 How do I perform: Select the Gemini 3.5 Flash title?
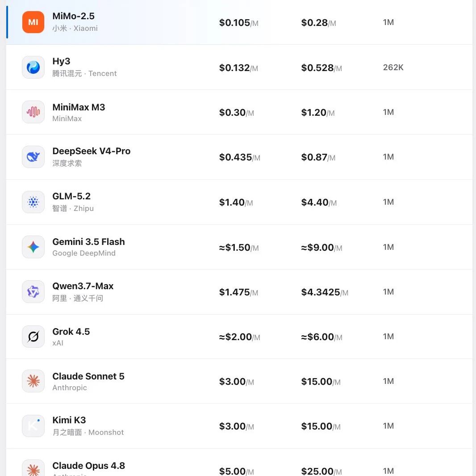pos(89,242)
